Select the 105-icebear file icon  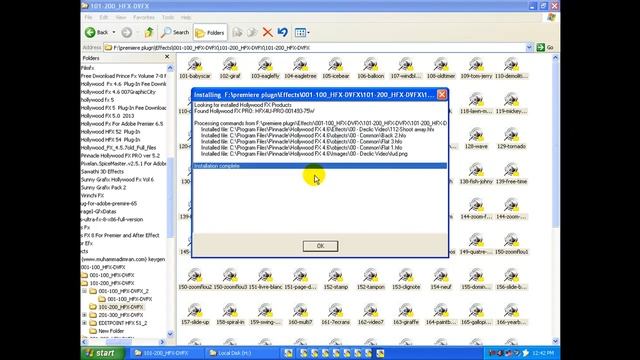tap(336, 68)
